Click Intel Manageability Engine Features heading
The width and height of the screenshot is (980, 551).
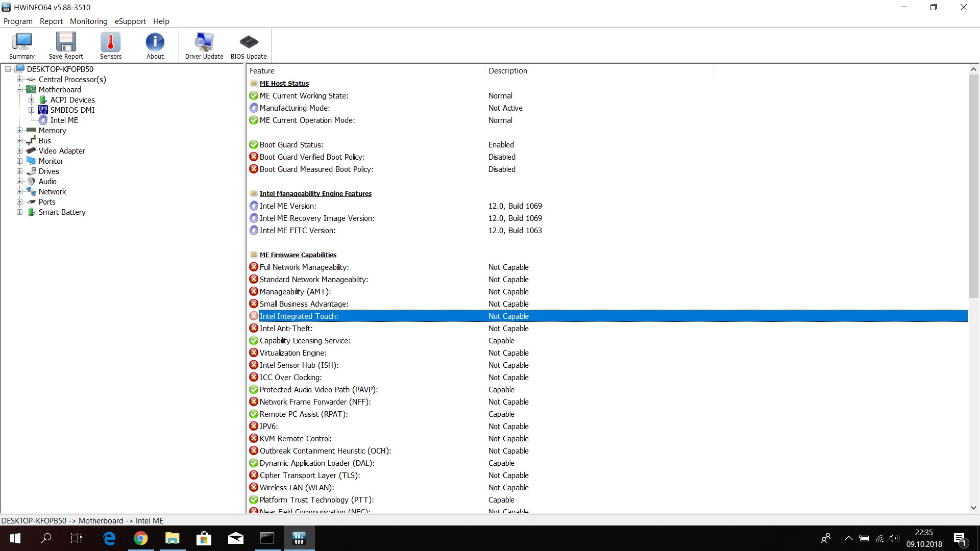click(x=315, y=194)
